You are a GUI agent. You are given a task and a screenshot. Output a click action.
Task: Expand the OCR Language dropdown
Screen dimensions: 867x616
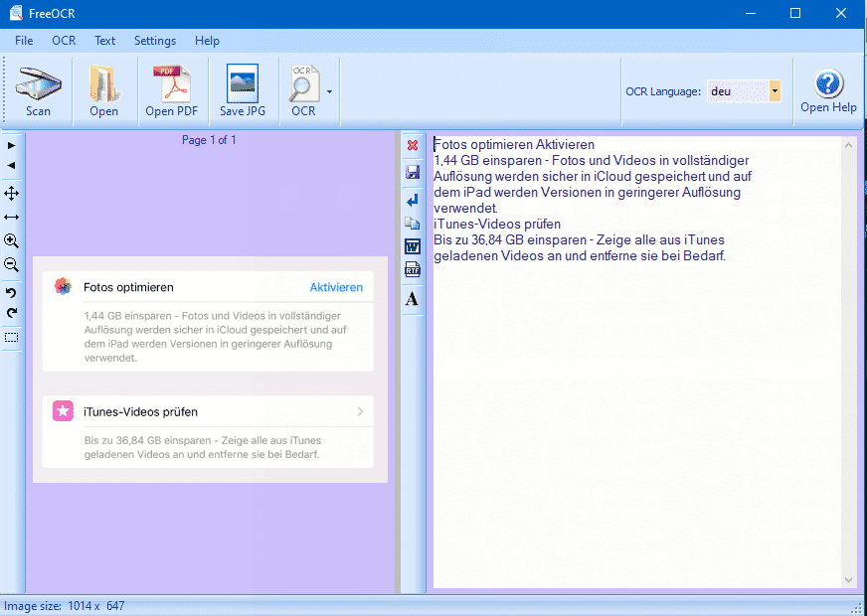[775, 91]
